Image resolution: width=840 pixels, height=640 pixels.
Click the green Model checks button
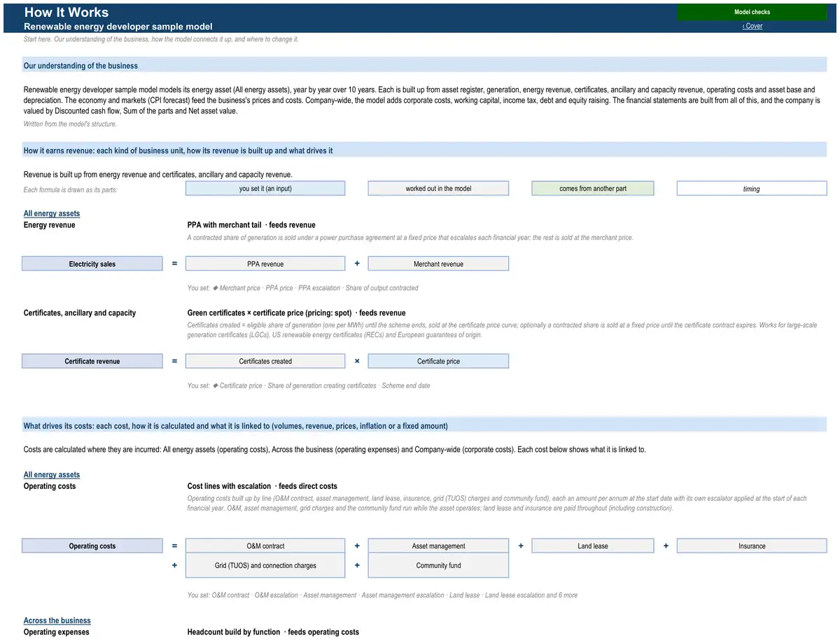752,12
